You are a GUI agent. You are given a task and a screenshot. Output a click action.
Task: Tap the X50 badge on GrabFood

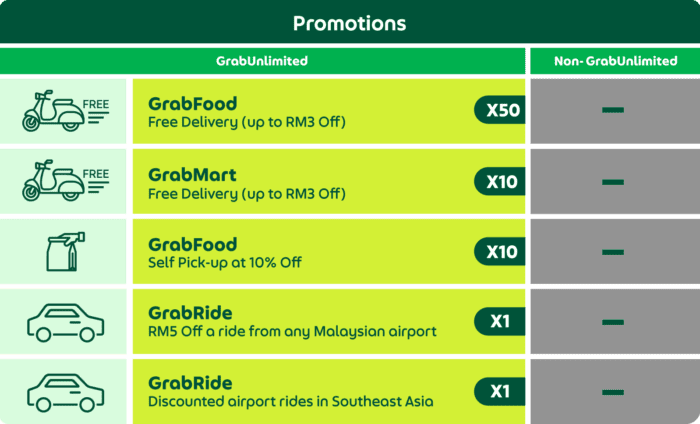pos(500,110)
